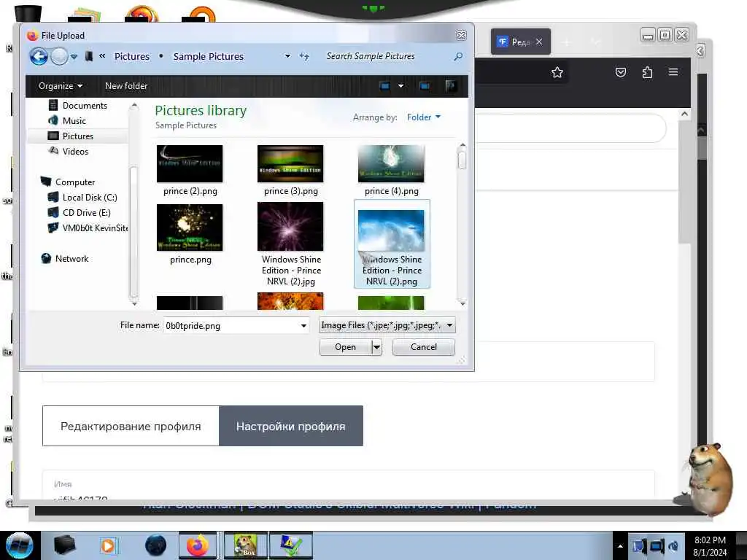Open the Organize menu
The image size is (747, 560).
coord(61,86)
